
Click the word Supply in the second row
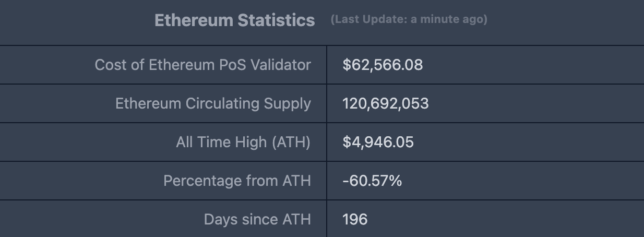pos(291,103)
